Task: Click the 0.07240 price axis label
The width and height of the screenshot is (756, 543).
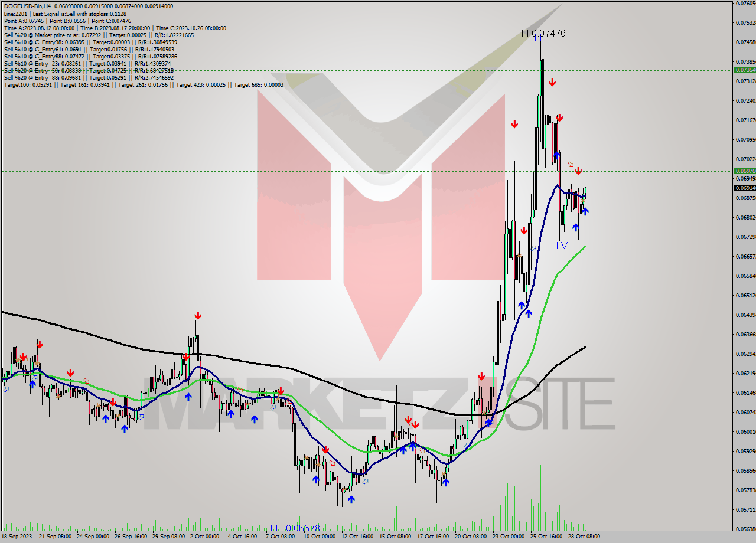Action: click(x=745, y=100)
